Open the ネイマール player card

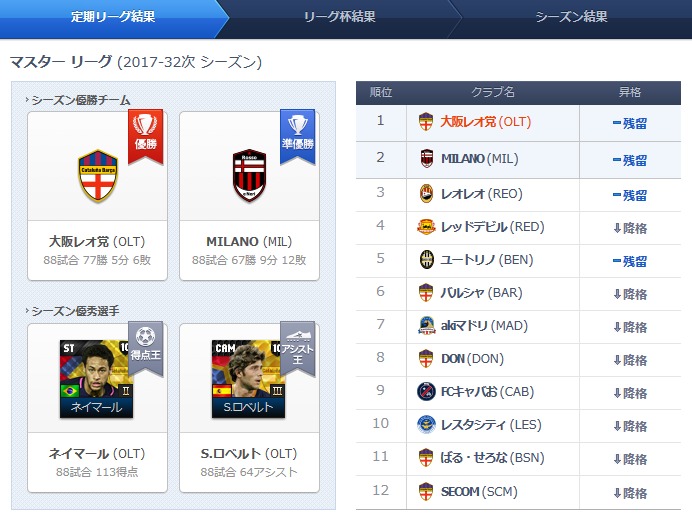click(x=96, y=379)
